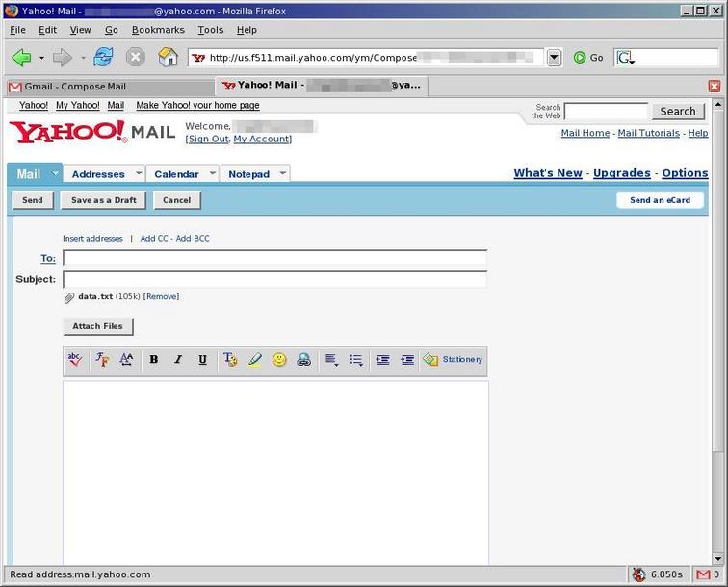Increase the paragraph indent
This screenshot has width=728, height=587.
click(x=407, y=360)
